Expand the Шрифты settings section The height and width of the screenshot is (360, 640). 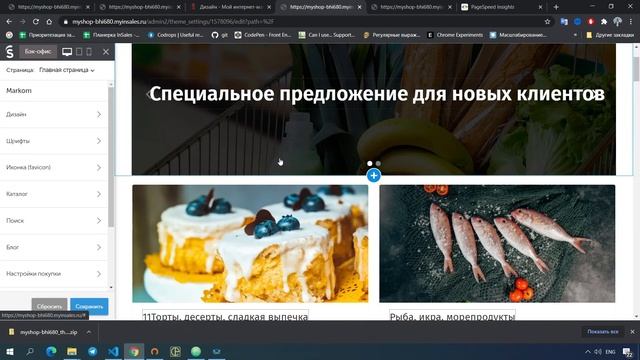(53, 141)
